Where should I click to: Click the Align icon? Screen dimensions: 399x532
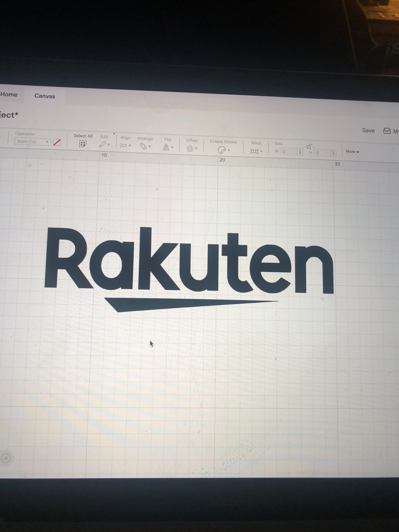[124, 146]
